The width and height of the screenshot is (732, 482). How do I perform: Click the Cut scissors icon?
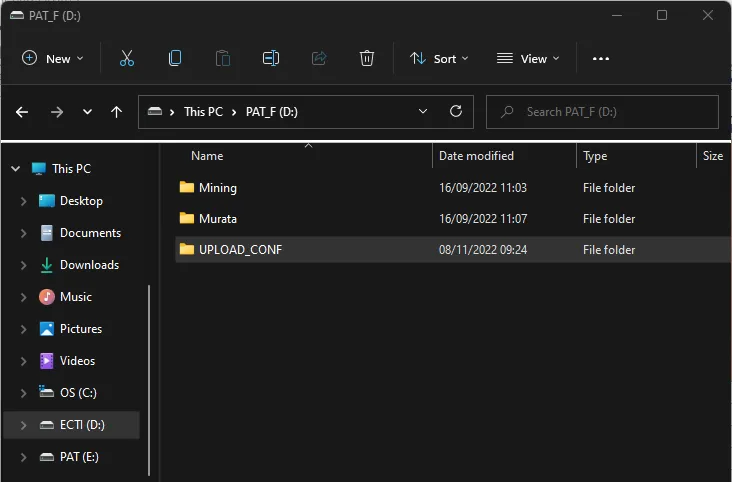tap(127, 58)
